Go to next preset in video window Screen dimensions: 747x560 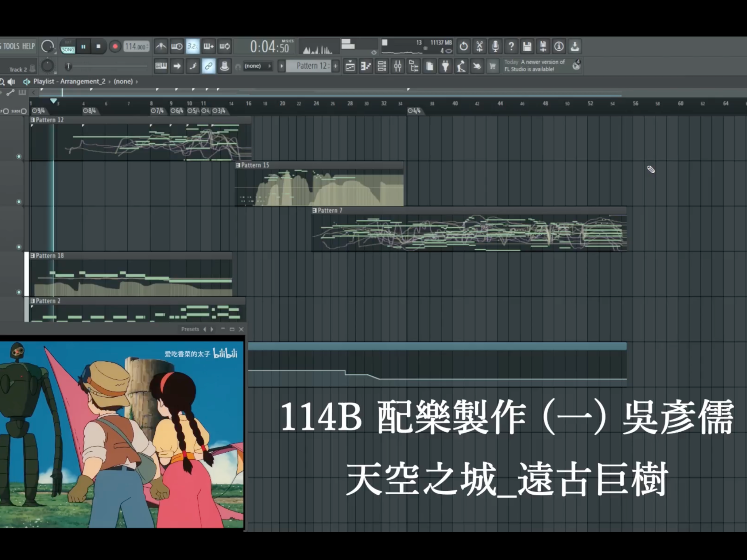pyautogui.click(x=212, y=329)
